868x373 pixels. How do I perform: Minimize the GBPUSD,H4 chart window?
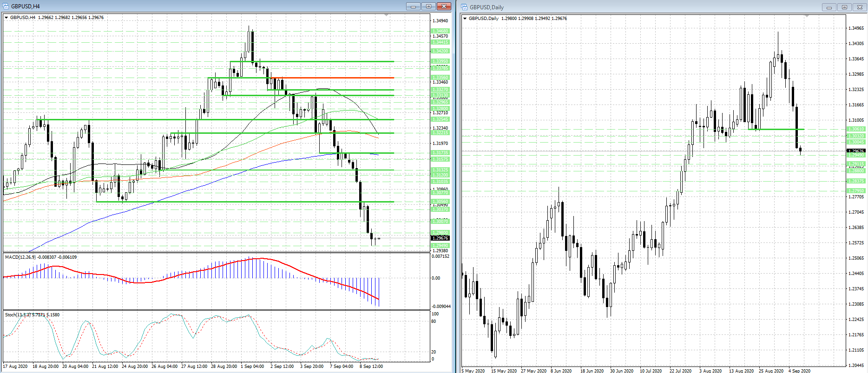[x=413, y=7]
